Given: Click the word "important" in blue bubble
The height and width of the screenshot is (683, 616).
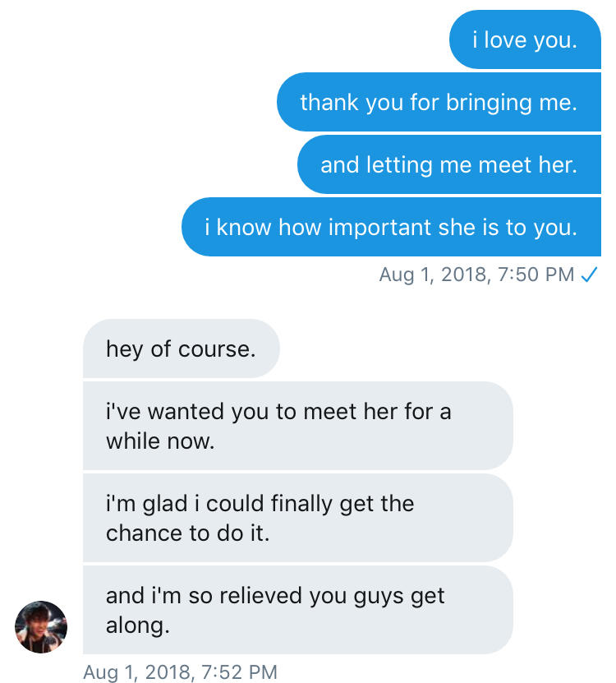Looking at the screenshot, I should pyautogui.click(x=380, y=227).
